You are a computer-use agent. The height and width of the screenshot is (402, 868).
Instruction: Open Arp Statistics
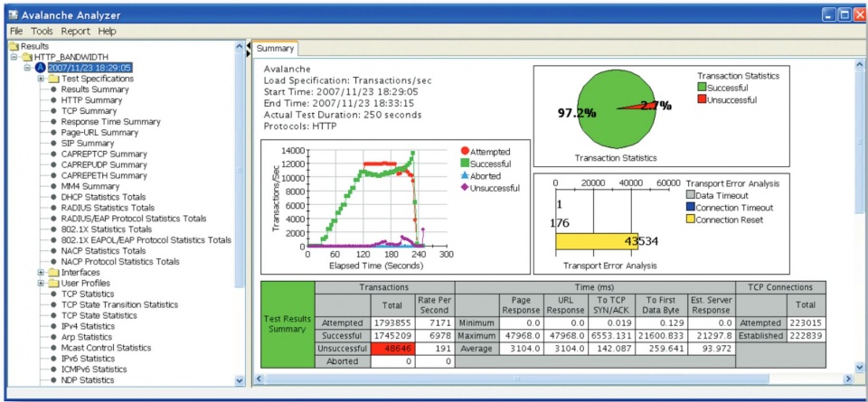pos(87,337)
